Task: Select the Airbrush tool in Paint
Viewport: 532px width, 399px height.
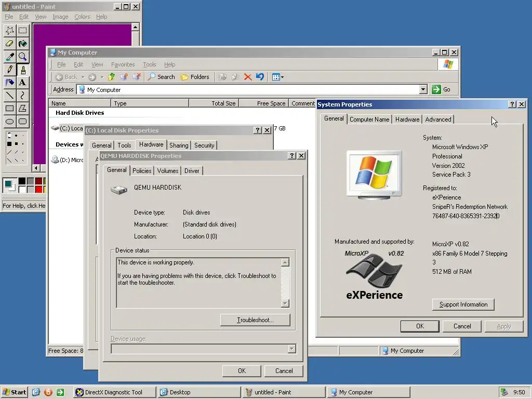Action: [9, 83]
